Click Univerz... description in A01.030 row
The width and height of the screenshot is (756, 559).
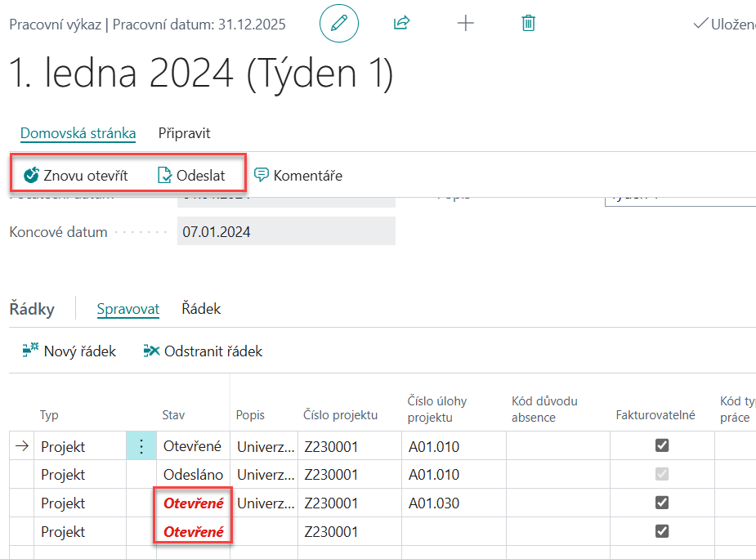[x=264, y=503]
